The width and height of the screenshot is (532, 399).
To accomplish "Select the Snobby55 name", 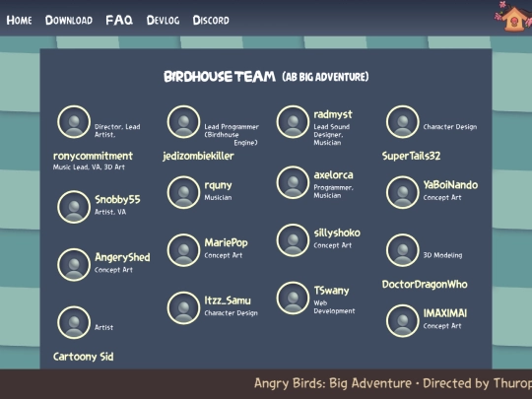I will [x=117, y=199].
